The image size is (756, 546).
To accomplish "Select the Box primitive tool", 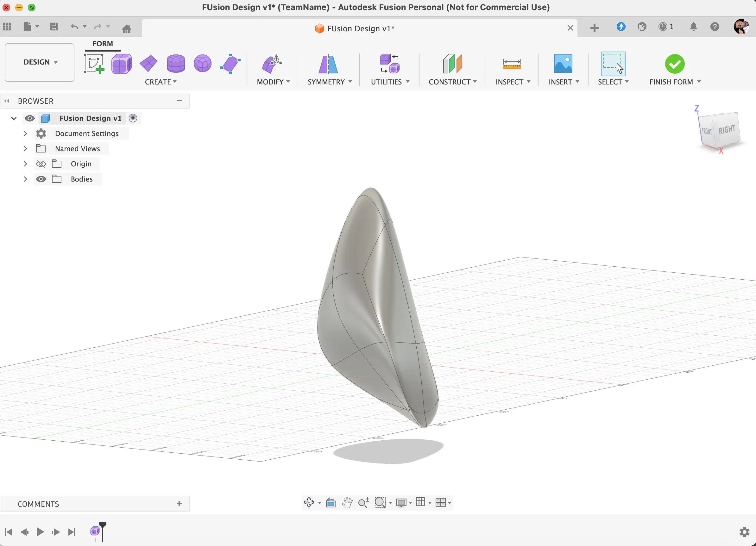I will [x=122, y=63].
